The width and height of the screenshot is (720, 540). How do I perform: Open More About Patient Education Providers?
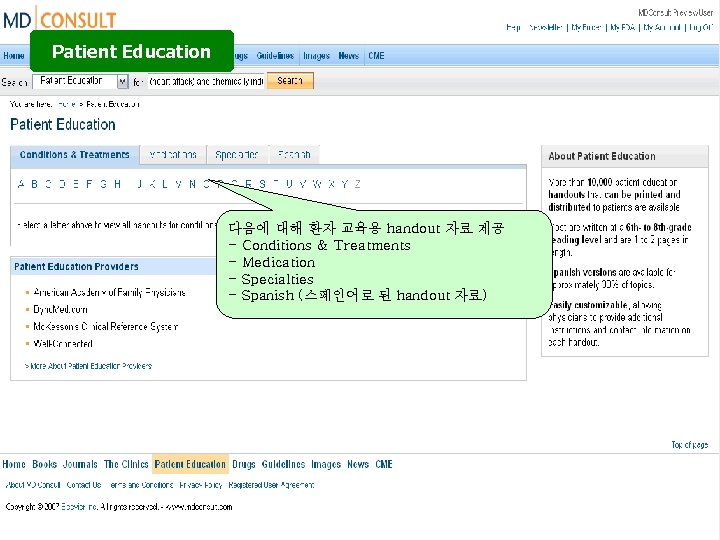click(88, 366)
